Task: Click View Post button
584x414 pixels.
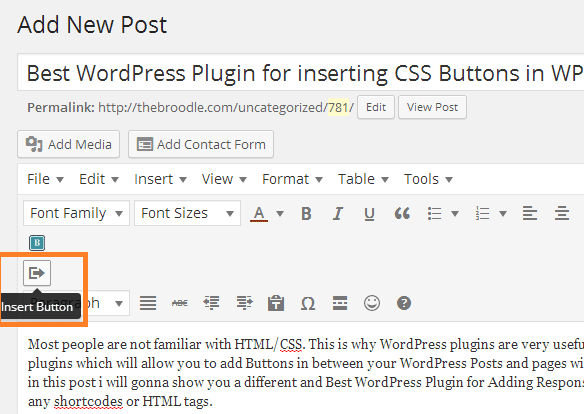Action: pyautogui.click(x=432, y=107)
